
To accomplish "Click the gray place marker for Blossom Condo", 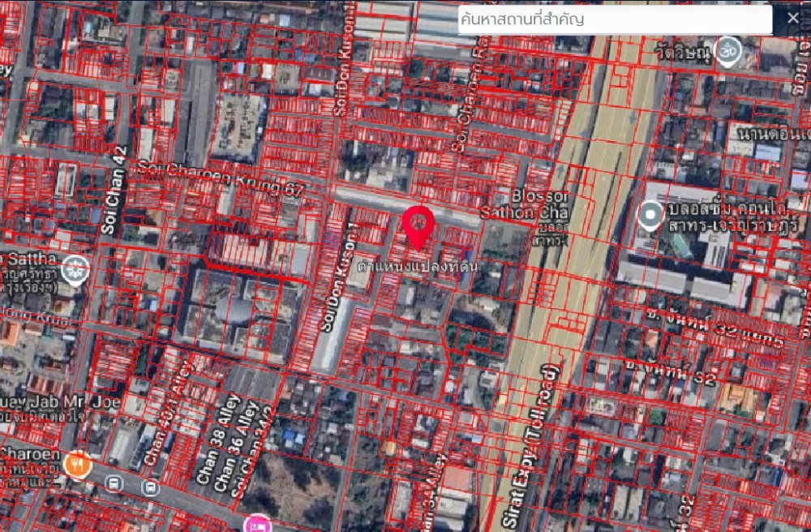I will (650, 215).
